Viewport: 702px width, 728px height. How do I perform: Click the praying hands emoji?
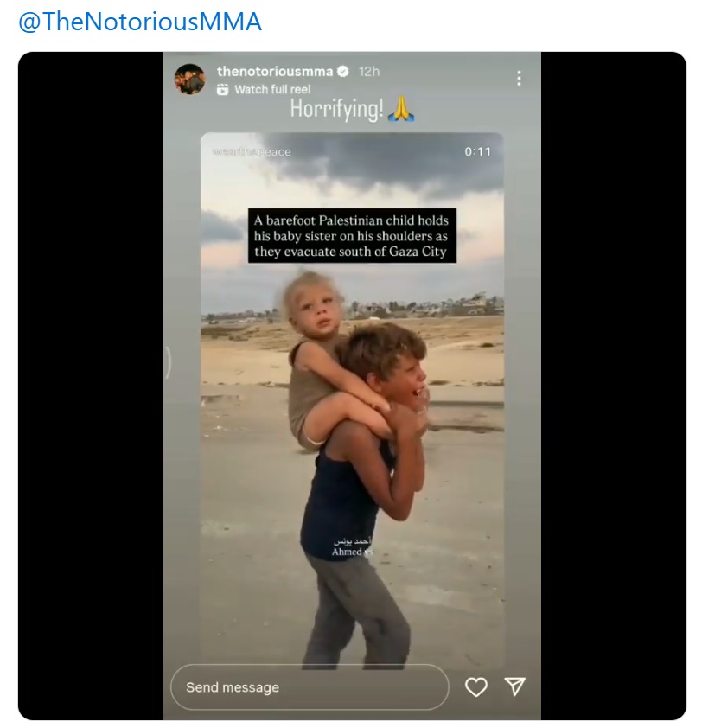(401, 109)
